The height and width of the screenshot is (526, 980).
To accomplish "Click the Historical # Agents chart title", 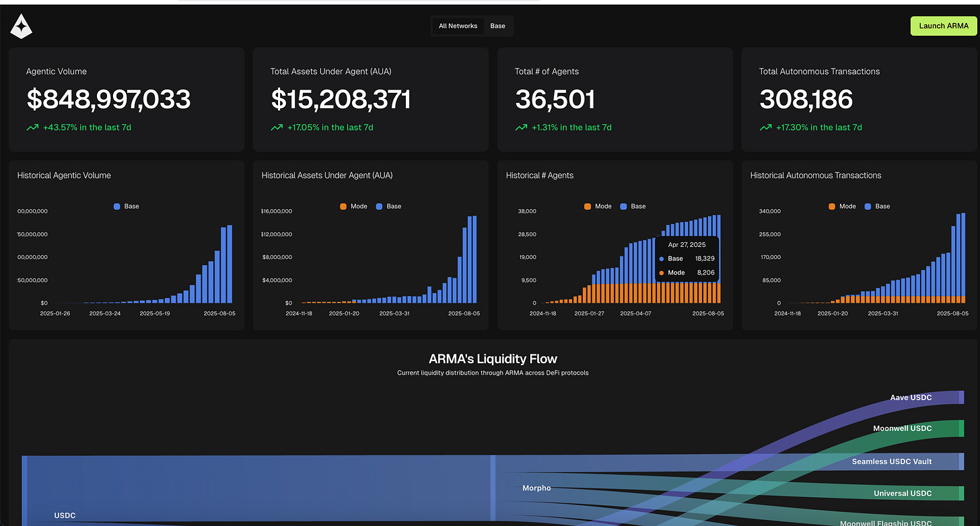I will point(540,175).
